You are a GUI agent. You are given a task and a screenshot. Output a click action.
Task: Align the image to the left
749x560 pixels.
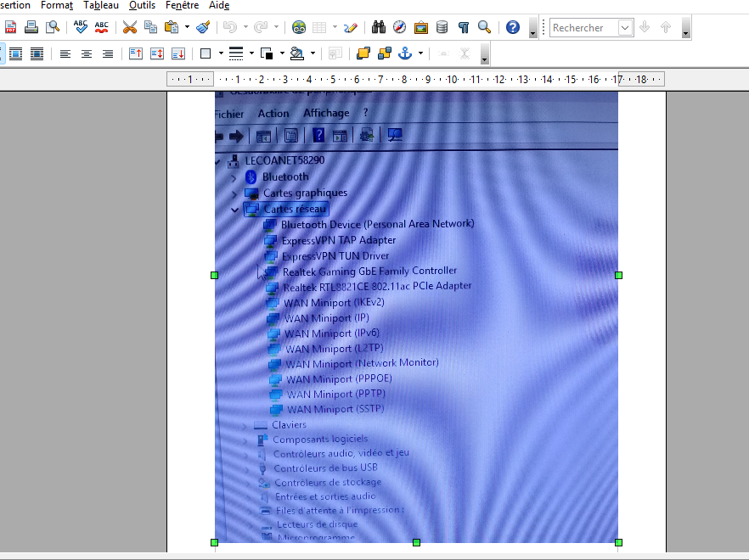(x=65, y=53)
